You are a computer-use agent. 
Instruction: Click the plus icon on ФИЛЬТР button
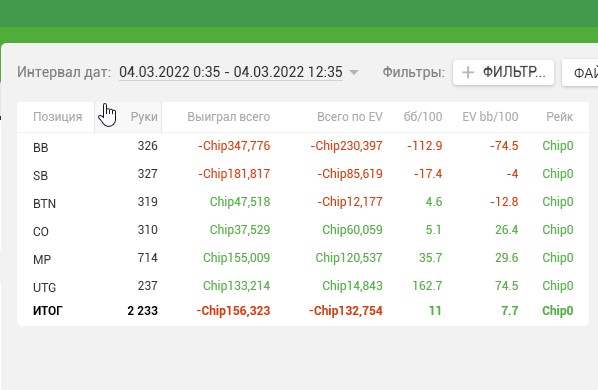click(468, 72)
